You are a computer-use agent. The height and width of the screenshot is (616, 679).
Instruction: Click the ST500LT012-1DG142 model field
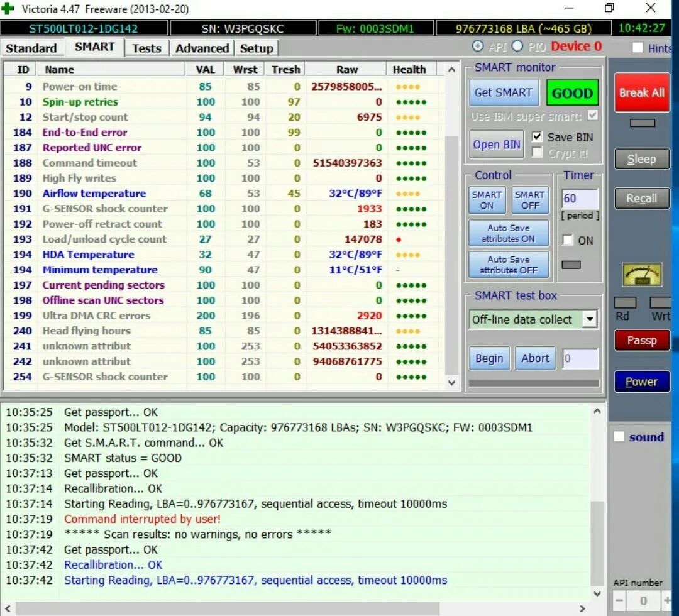[84, 28]
